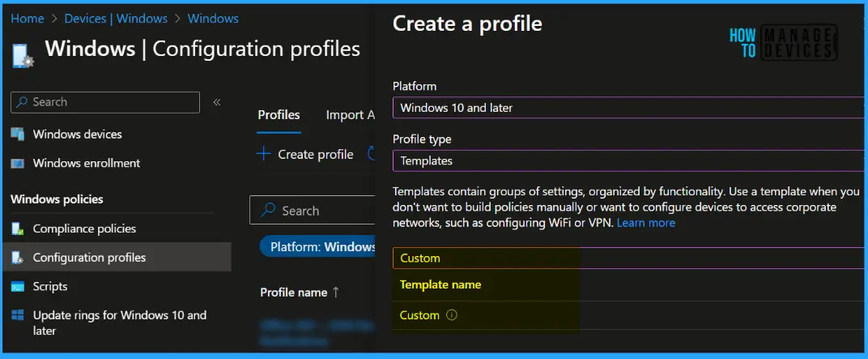Image resolution: width=868 pixels, height=359 pixels.
Task: Open the Devices | Windows breadcrumb
Action: tap(116, 19)
